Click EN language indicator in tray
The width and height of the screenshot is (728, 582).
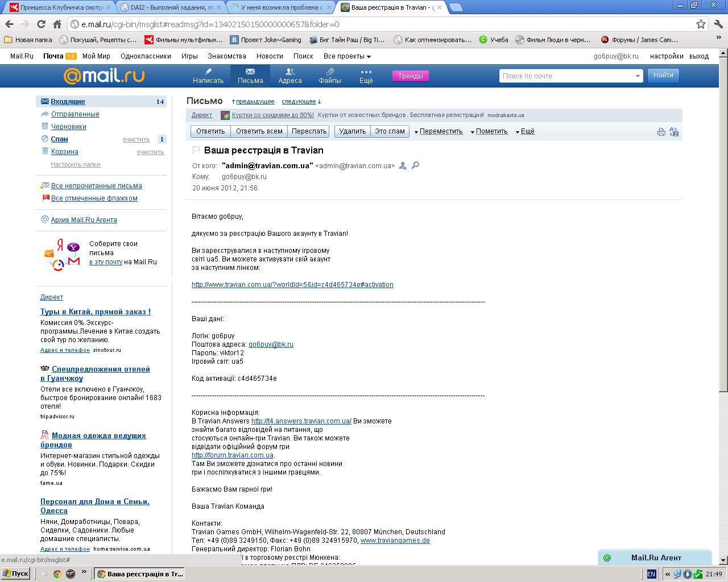pos(651,574)
